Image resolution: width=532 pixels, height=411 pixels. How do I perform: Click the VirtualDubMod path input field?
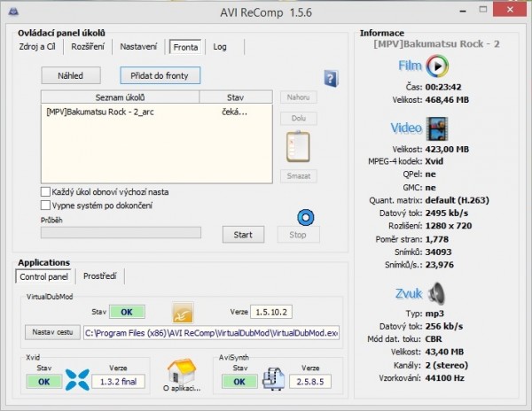211,333
